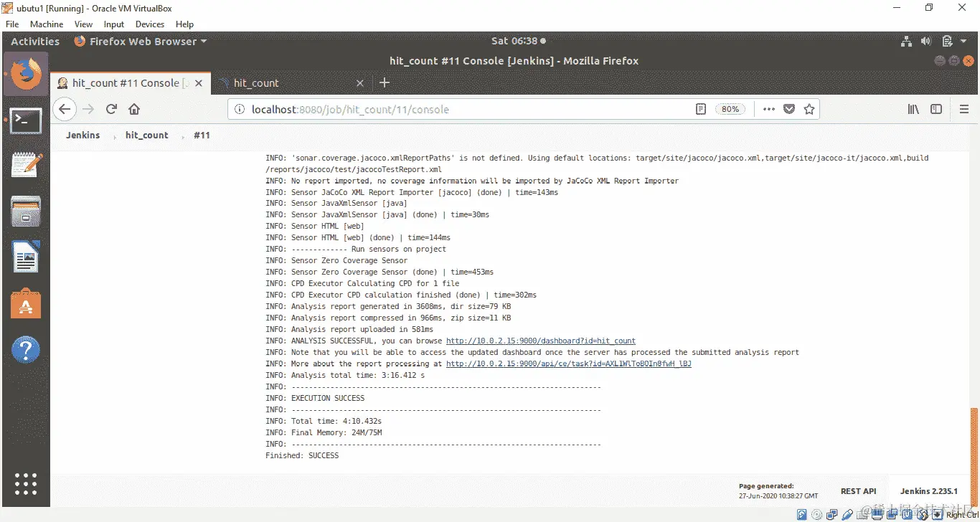Viewport: 980px width, 522px height.
Task: Reload the current Jenkins page
Action: coord(111,109)
